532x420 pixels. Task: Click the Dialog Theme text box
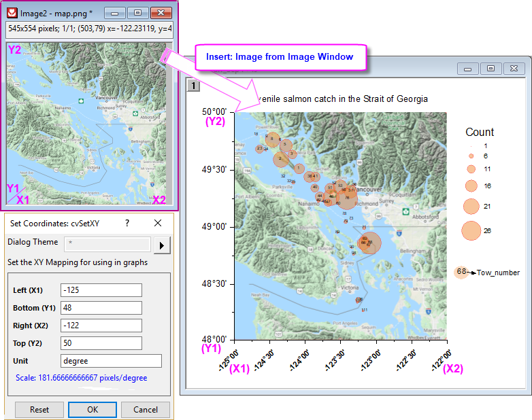[107, 245]
